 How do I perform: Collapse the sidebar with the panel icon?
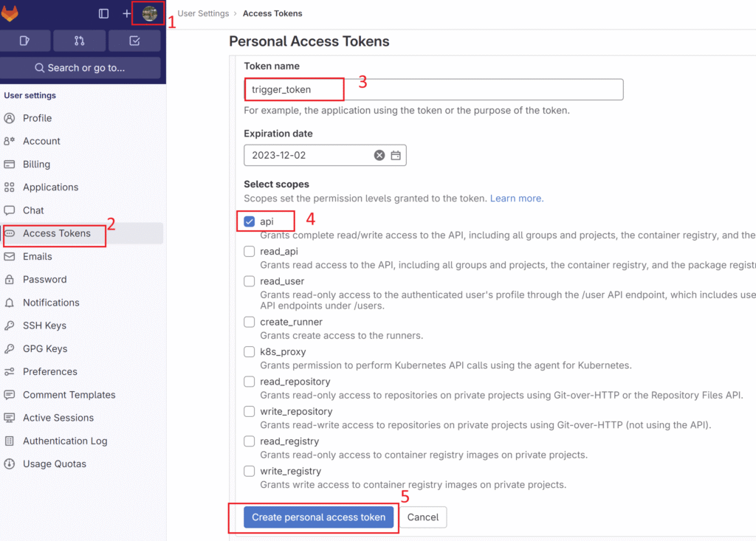tap(102, 13)
